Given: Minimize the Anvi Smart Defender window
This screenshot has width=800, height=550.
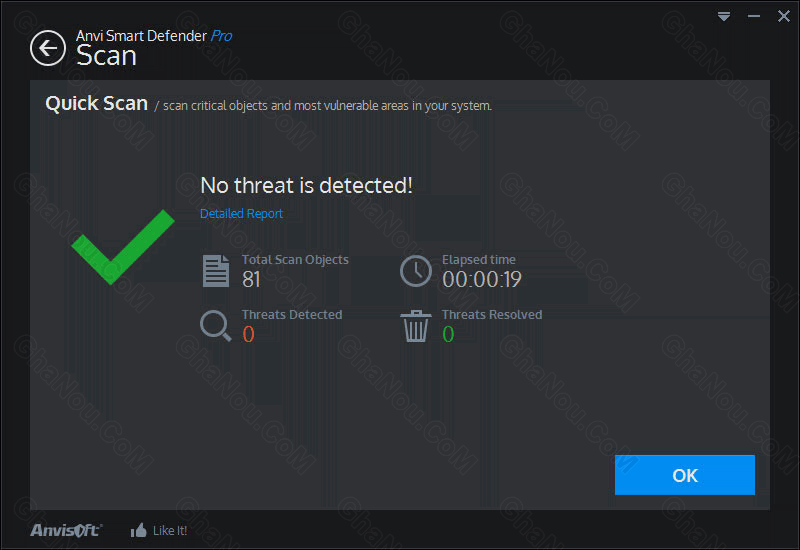Looking at the screenshot, I should 752,17.
